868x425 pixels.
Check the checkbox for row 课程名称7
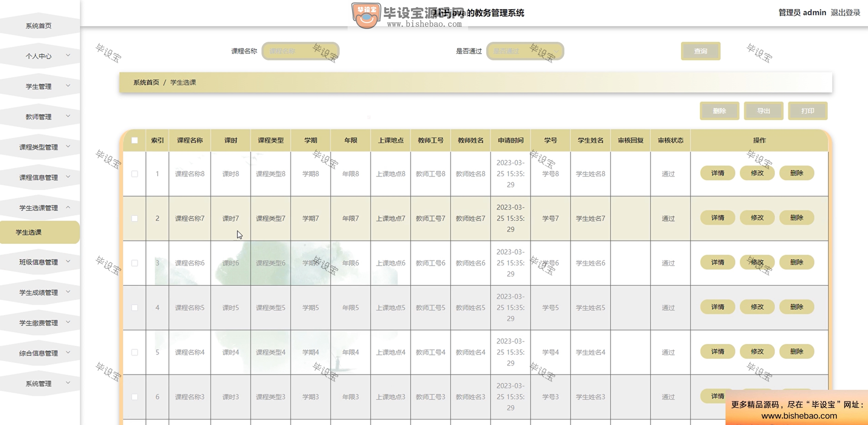coord(135,218)
